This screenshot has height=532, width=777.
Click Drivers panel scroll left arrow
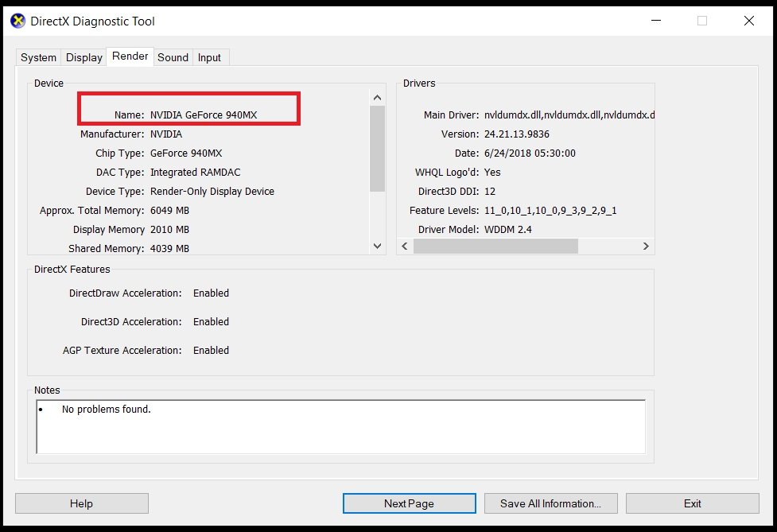coord(405,247)
